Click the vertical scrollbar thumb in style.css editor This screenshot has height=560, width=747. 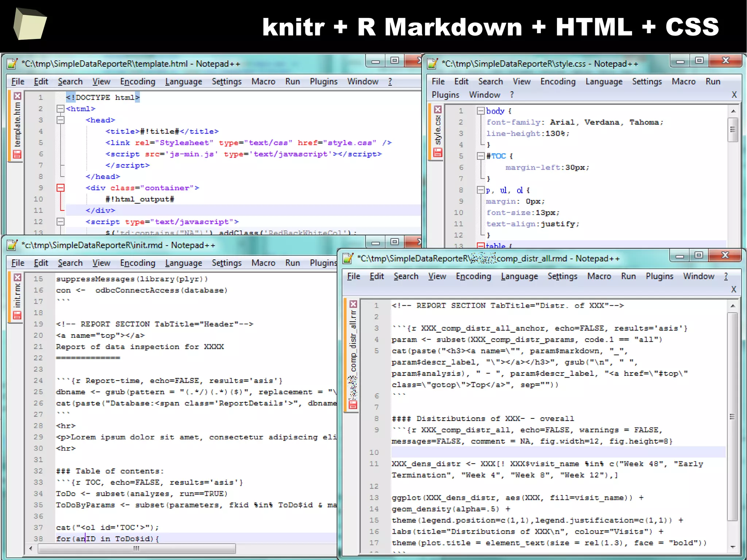(733, 130)
